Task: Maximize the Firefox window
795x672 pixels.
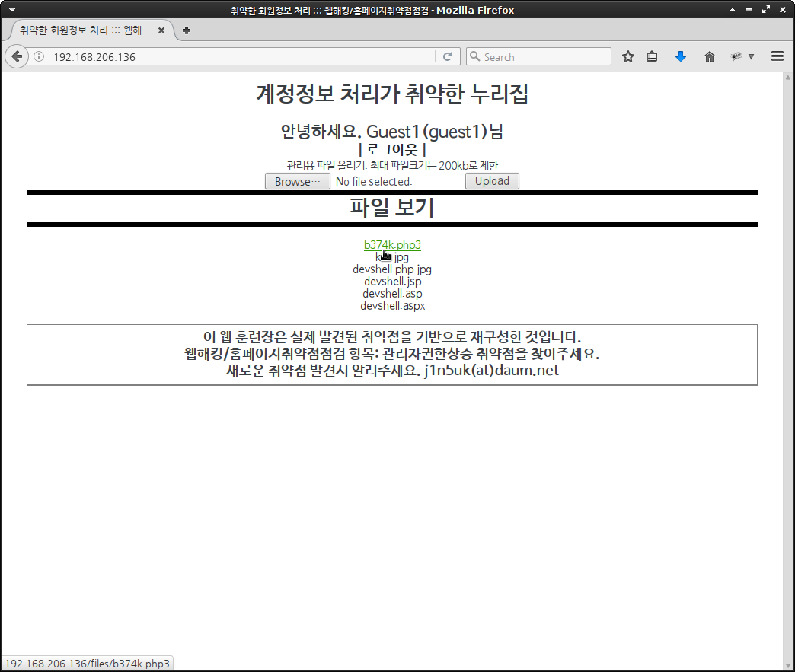Action: [765, 10]
